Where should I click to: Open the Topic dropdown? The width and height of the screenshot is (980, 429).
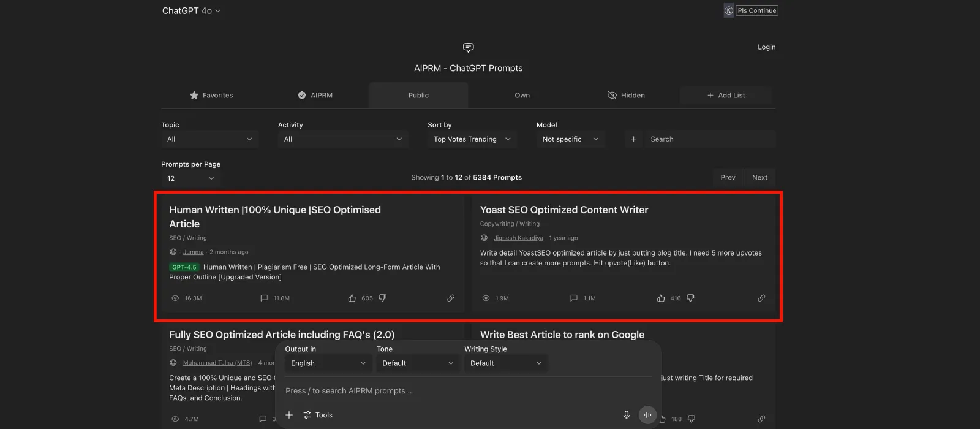tap(209, 139)
